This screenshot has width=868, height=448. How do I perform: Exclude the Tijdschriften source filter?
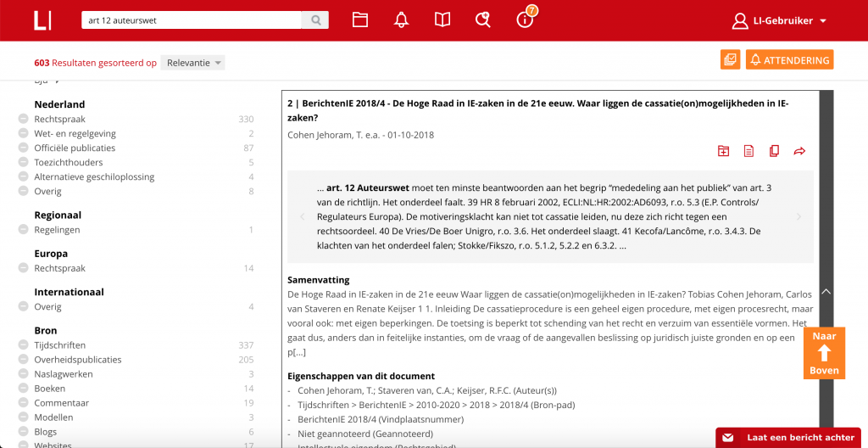tap(23, 344)
